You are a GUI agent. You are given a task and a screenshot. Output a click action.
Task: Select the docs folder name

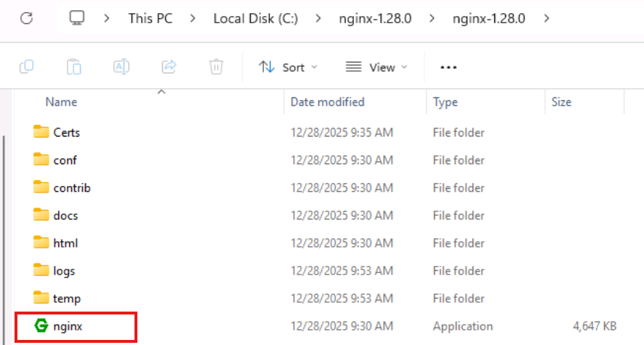point(65,216)
